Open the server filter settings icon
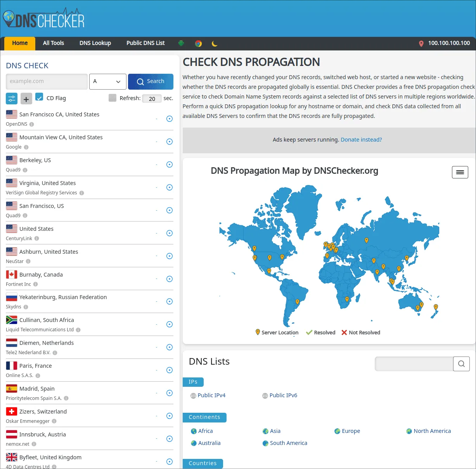476x469 pixels. [11, 99]
